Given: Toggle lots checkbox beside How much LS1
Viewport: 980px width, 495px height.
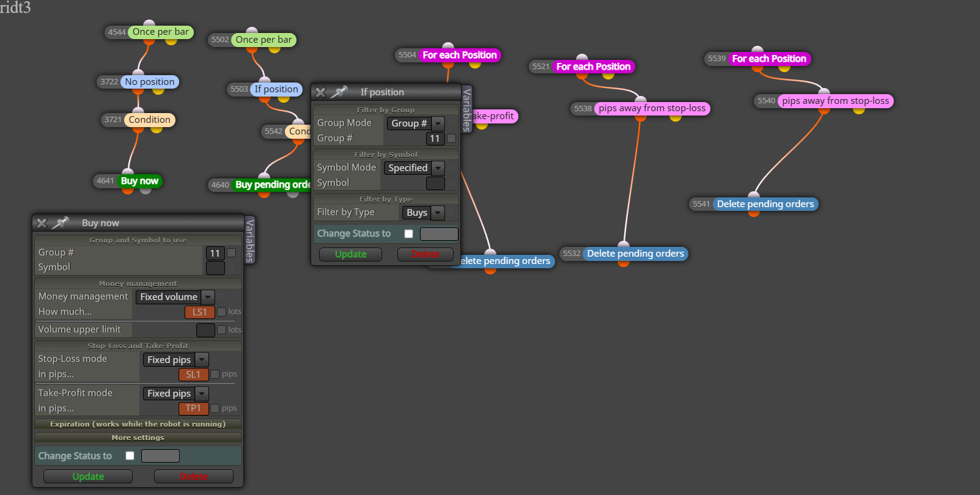Looking at the screenshot, I should [x=221, y=312].
